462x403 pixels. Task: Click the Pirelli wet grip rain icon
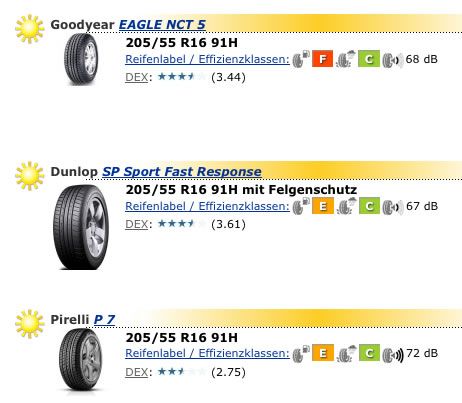point(346,353)
